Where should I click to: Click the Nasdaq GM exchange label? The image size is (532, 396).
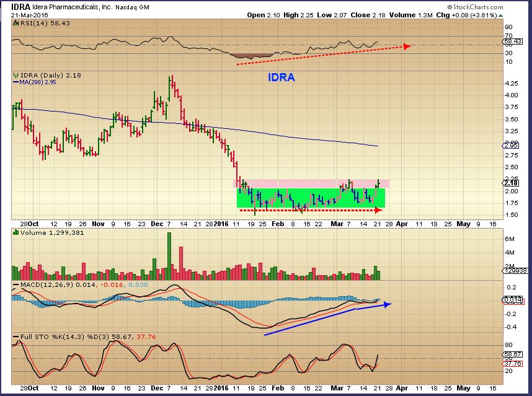tap(132, 7)
